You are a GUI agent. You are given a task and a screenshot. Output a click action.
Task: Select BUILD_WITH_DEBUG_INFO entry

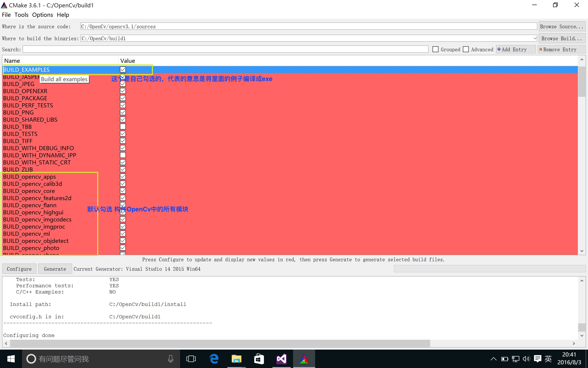point(290,148)
